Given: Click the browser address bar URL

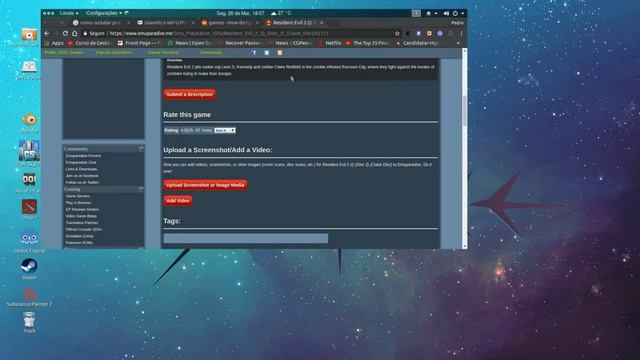Looking at the screenshot, I should tap(219, 33).
